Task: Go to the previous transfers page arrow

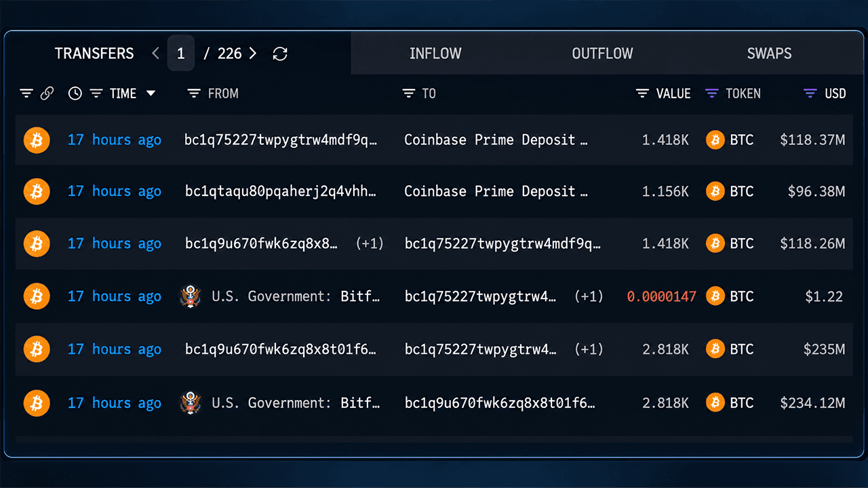Action: coord(155,54)
